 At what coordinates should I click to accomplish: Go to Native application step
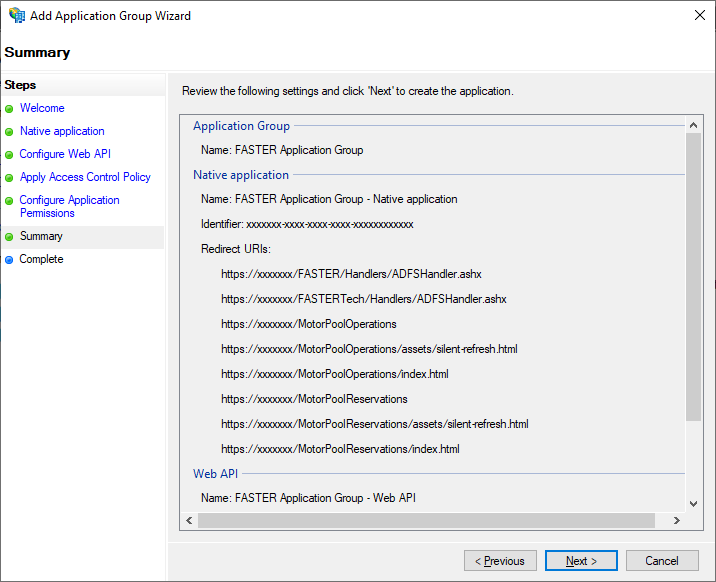[x=62, y=131]
